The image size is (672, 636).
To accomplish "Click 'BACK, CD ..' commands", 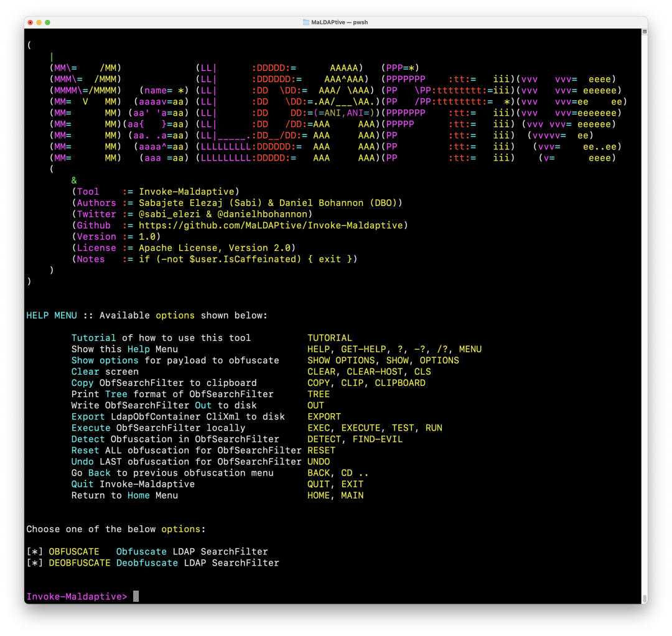I will coord(338,473).
